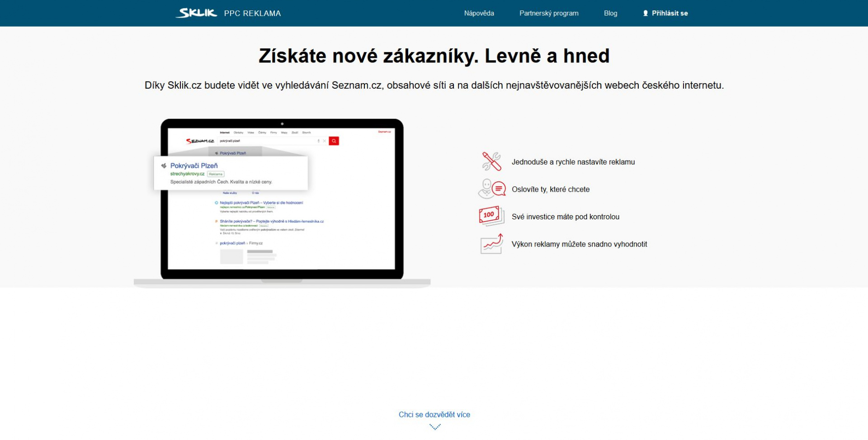Click the Sklik logo in the header

pyautogui.click(x=197, y=13)
